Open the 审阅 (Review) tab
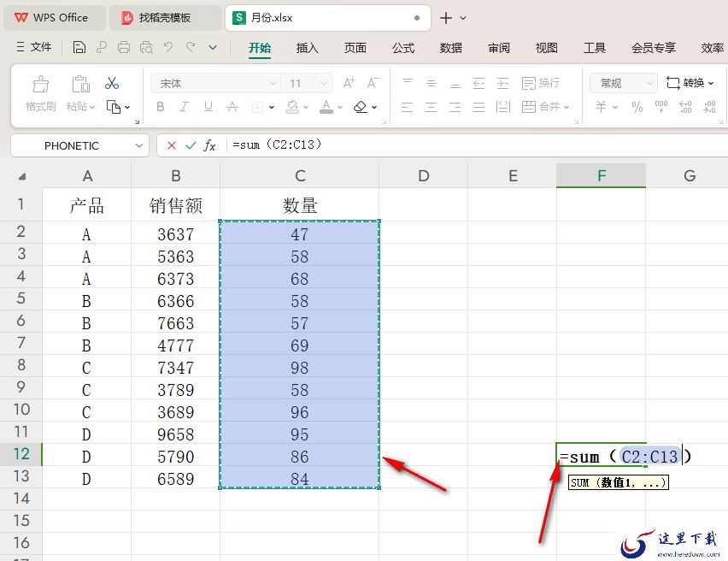728x561 pixels. 499,48
